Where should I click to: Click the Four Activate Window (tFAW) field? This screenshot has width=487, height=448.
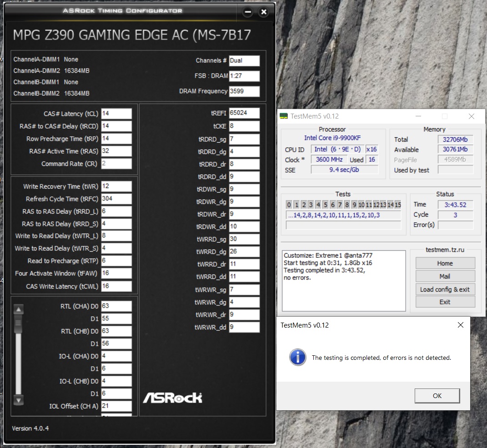click(116, 273)
